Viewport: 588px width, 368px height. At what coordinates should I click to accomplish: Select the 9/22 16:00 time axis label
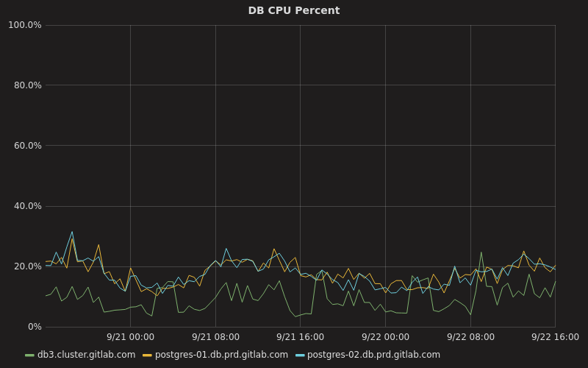point(555,337)
